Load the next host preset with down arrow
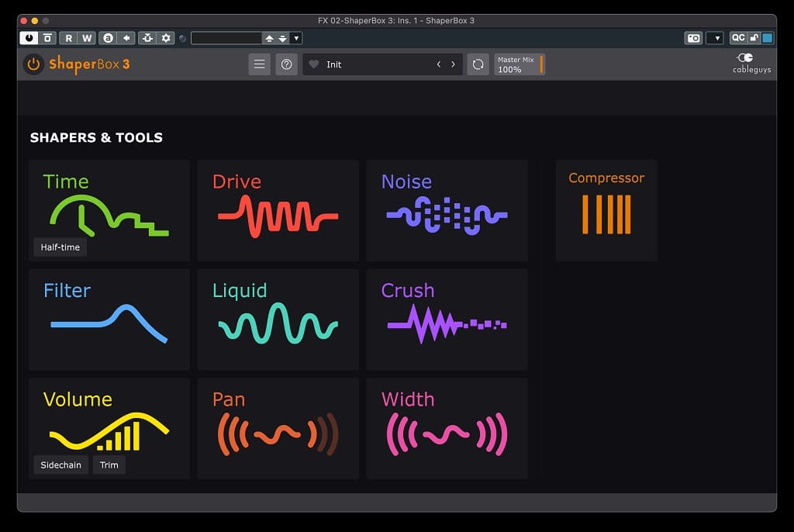The image size is (794, 532). pyautogui.click(x=282, y=38)
